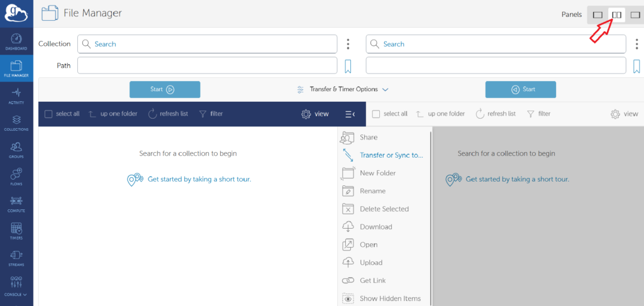Open Timers in the sidebar

[x=16, y=231]
